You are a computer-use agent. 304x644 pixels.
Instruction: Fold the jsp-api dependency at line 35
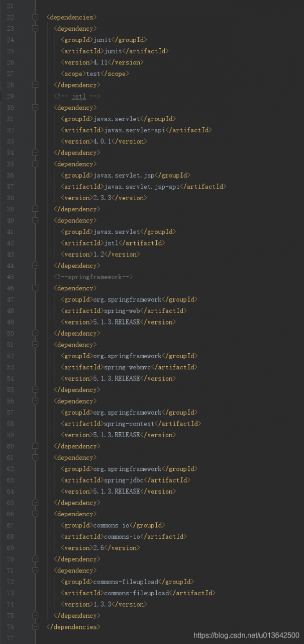click(35, 164)
